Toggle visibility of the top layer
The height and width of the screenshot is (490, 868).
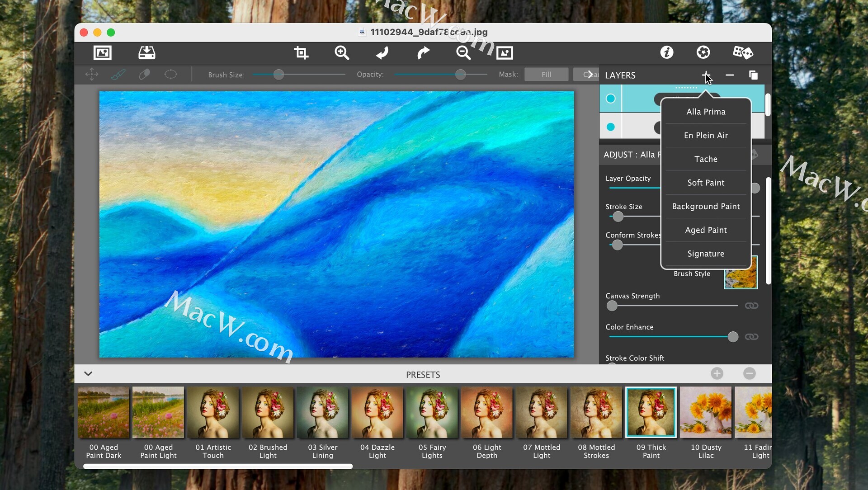[x=611, y=99]
